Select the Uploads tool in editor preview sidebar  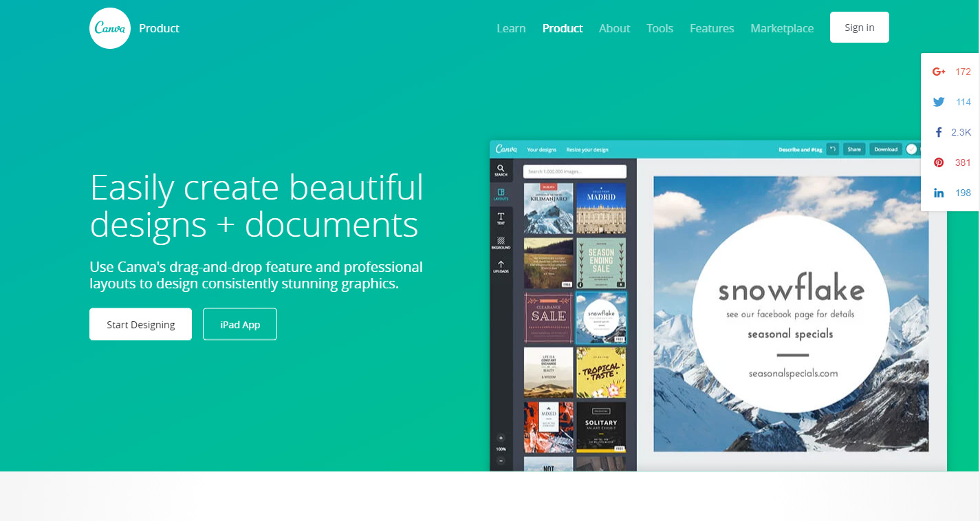coord(501,267)
